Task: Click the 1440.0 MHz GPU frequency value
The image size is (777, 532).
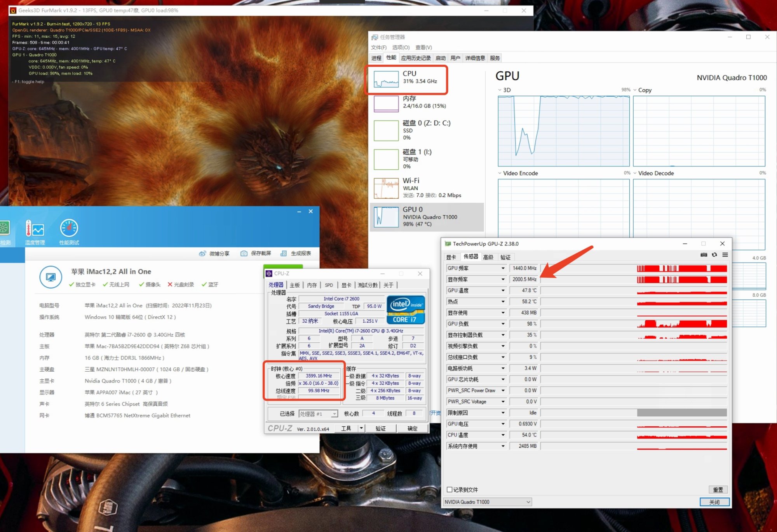Action: point(524,268)
